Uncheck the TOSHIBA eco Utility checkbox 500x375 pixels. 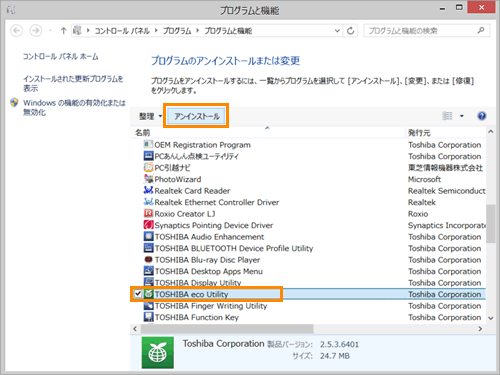point(138,294)
